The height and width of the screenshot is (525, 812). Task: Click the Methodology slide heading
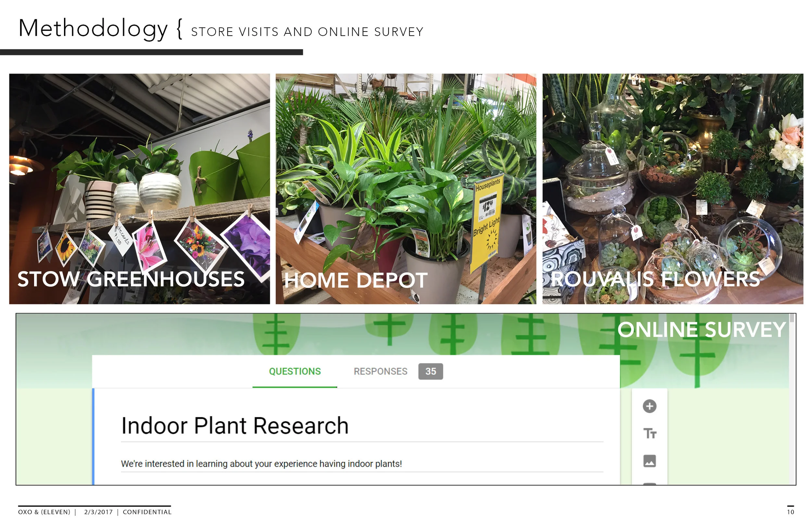tap(93, 29)
